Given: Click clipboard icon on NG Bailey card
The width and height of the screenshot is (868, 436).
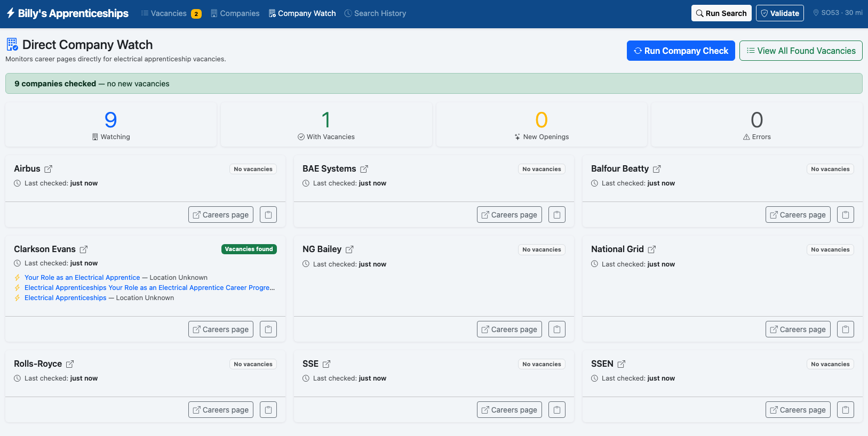Looking at the screenshot, I should coord(557,329).
